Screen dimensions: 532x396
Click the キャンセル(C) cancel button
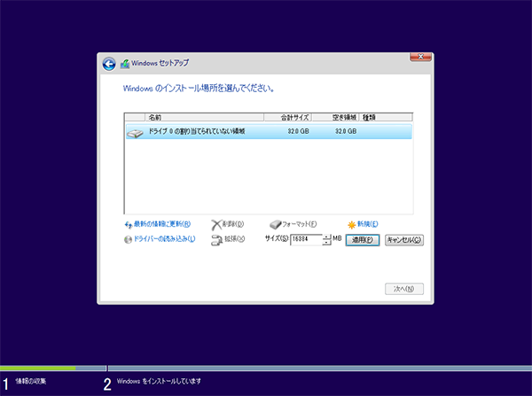click(404, 240)
